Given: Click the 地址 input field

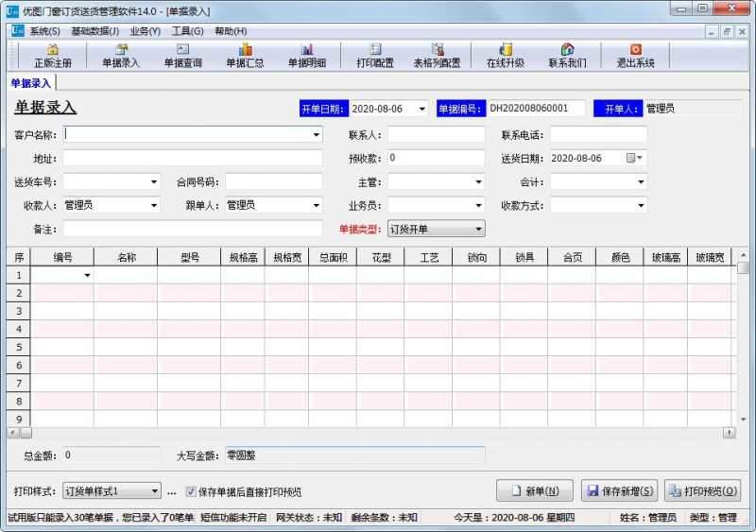Looking at the screenshot, I should 193,159.
